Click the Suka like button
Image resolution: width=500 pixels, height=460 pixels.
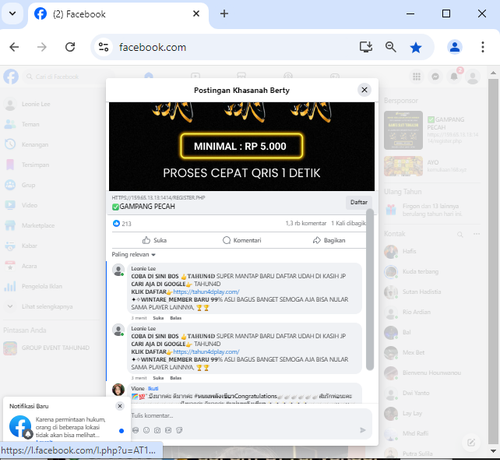(154, 240)
